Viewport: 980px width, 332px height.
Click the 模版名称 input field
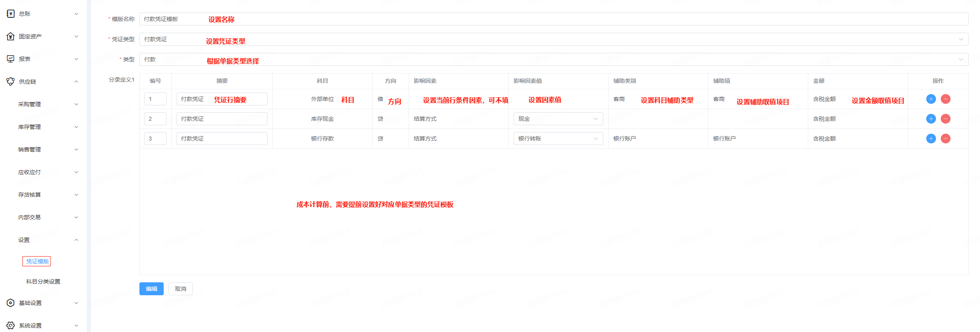[x=554, y=19]
